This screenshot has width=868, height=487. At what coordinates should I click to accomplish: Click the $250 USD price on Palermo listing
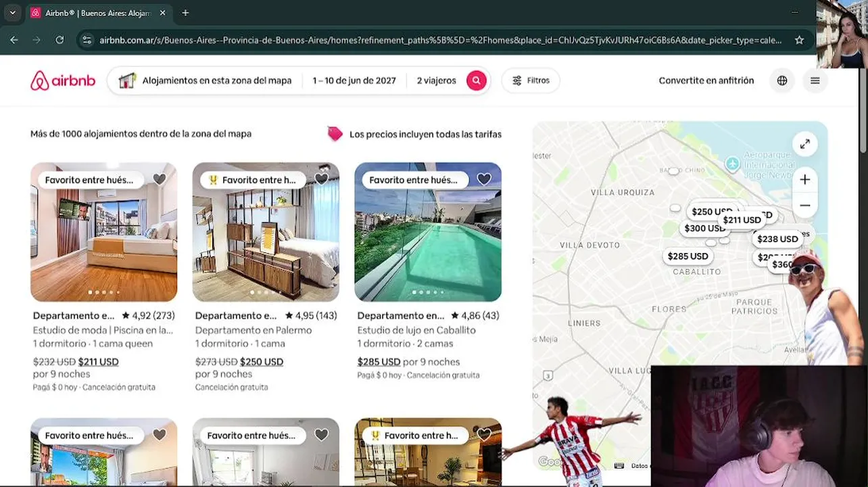[261, 362]
